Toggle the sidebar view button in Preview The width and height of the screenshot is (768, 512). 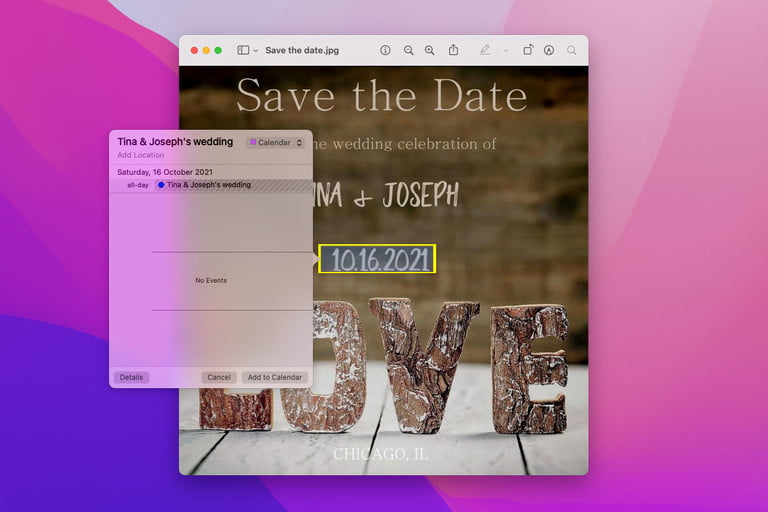point(243,50)
